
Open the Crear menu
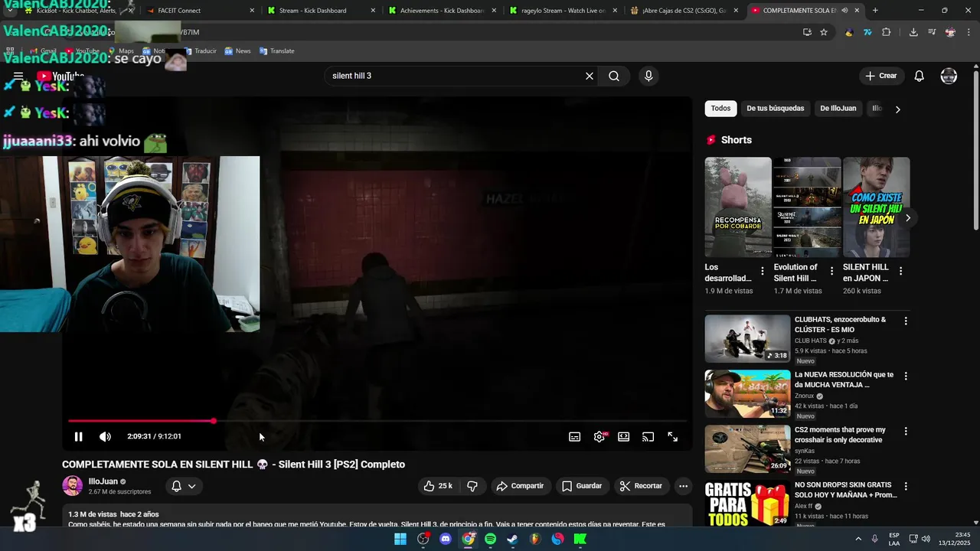[x=880, y=76]
